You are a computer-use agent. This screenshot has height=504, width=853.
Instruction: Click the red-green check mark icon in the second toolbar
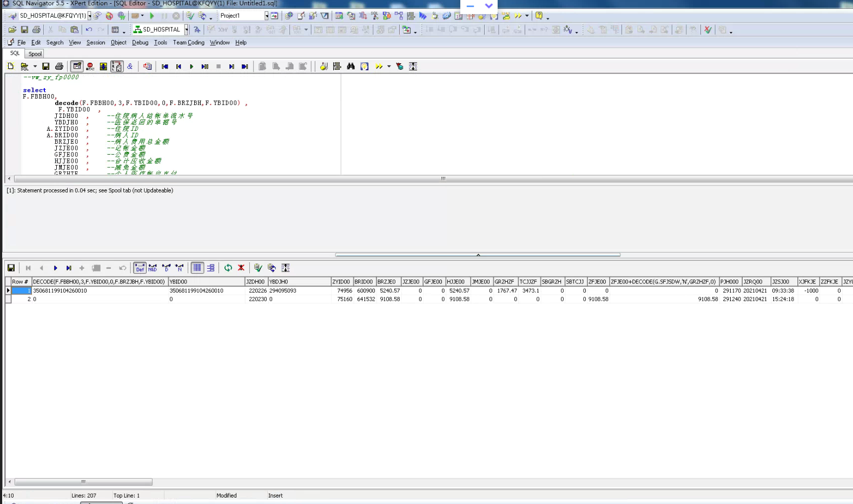click(707, 30)
